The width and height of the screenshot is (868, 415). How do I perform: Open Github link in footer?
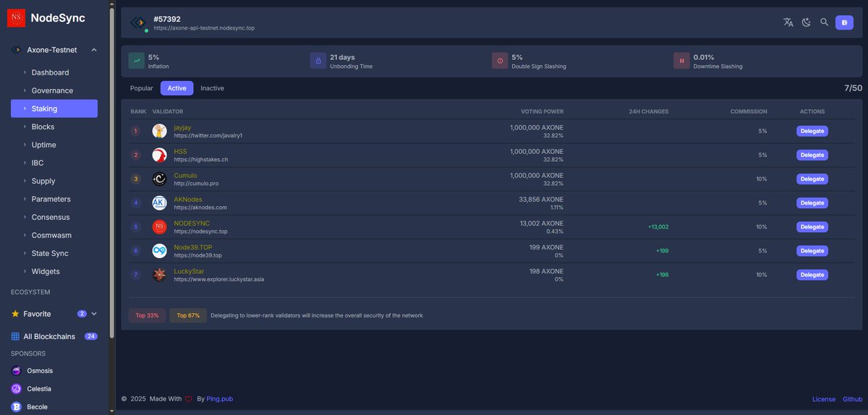pos(852,399)
